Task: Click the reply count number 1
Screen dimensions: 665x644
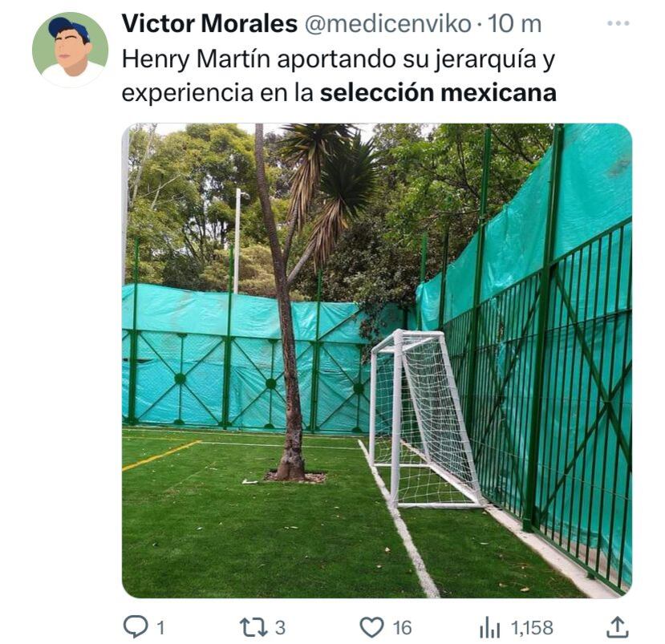Action: pos(160,627)
